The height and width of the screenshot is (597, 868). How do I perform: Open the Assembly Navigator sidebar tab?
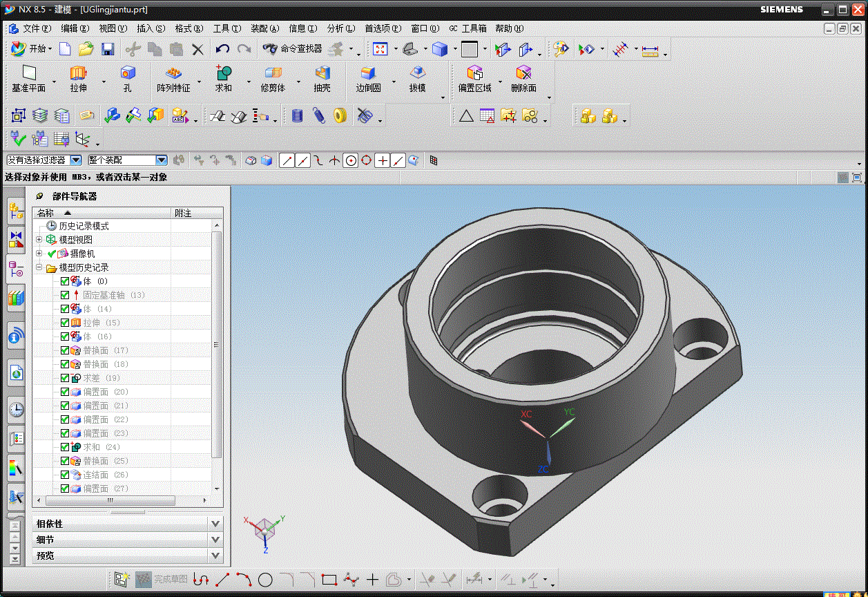click(x=16, y=211)
